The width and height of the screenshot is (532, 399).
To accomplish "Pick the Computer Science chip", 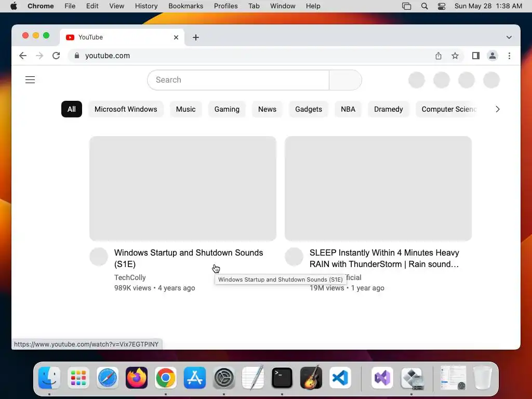I will coord(446,109).
